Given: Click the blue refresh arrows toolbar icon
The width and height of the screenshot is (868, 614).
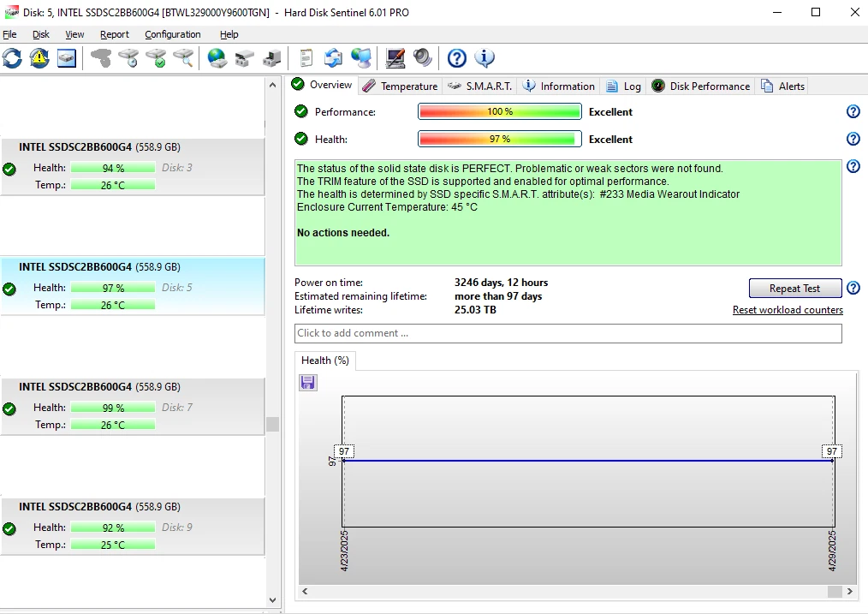Looking at the screenshot, I should [x=12, y=58].
